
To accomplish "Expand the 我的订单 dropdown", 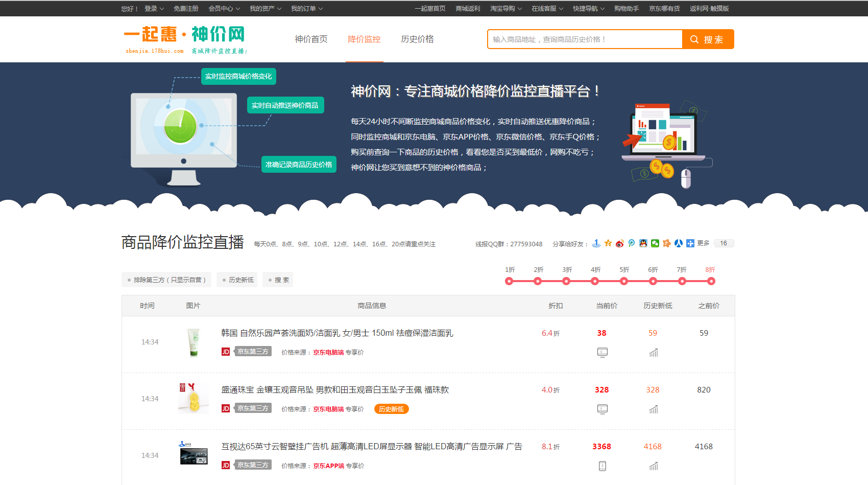I will click(307, 9).
